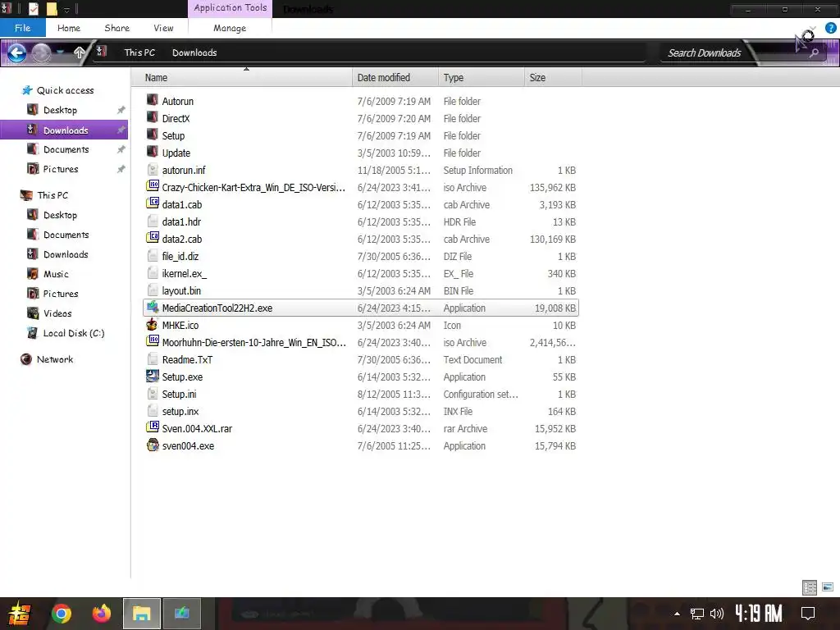Select This PC in the navigation pane
The width and height of the screenshot is (840, 630).
click(x=52, y=195)
